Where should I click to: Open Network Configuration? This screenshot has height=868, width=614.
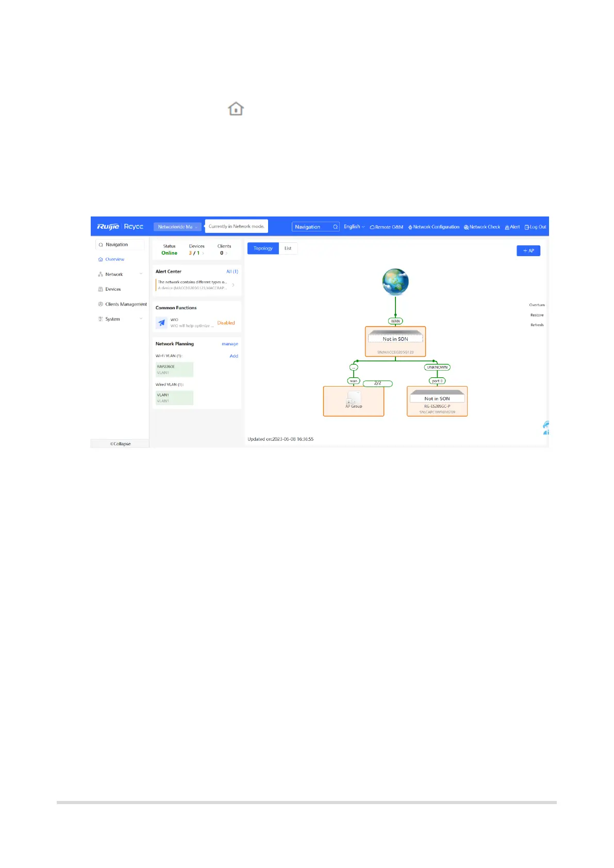point(434,227)
